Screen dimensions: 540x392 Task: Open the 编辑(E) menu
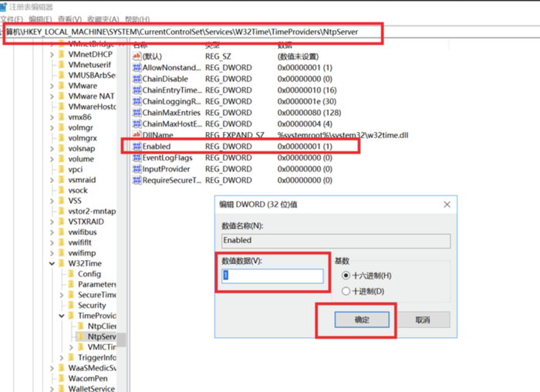[40, 19]
